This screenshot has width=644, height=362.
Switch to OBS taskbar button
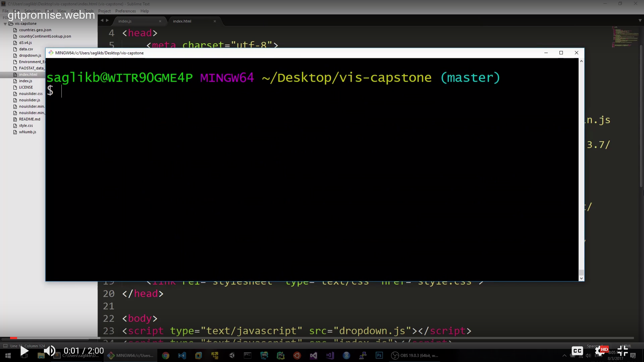415,356
